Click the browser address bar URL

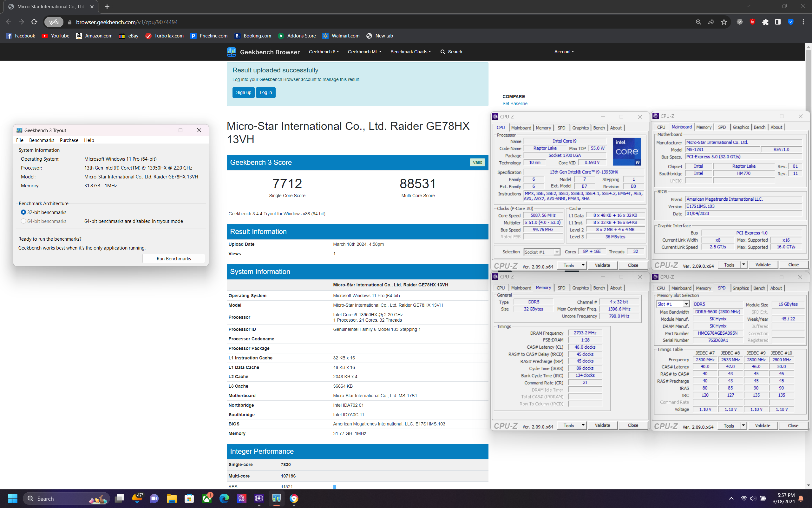127,22
